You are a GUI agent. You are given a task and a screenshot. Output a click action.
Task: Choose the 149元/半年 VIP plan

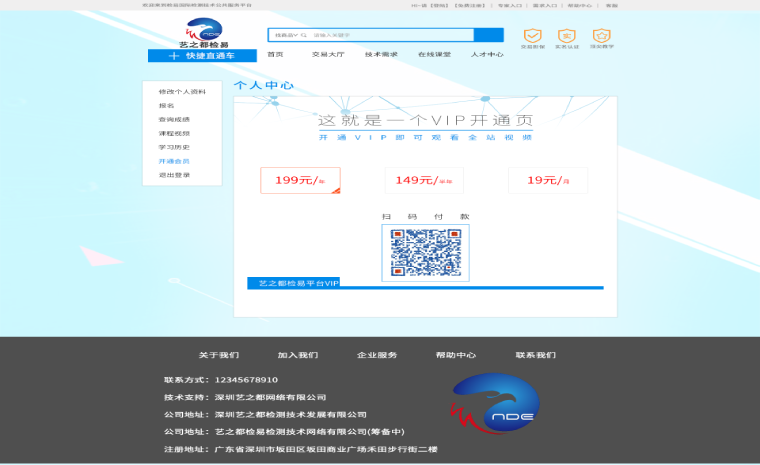pos(424,180)
